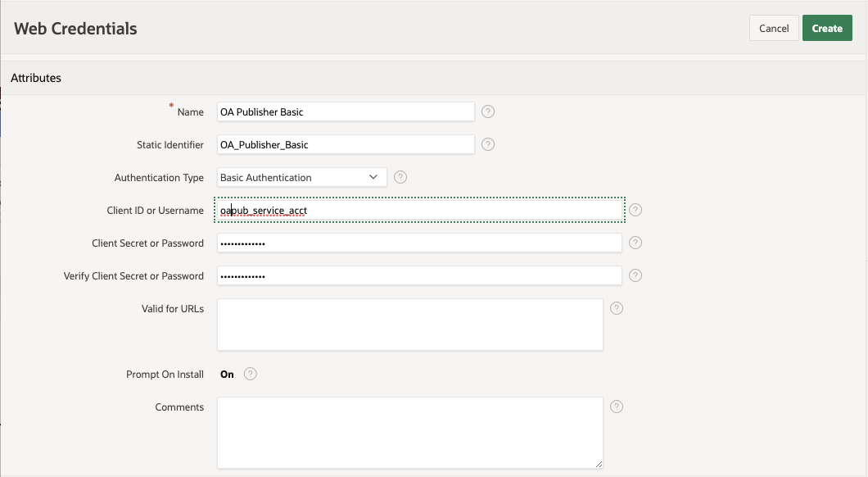Open help for Valid for URLs
Screen dimensions: 868x477
pos(616,308)
